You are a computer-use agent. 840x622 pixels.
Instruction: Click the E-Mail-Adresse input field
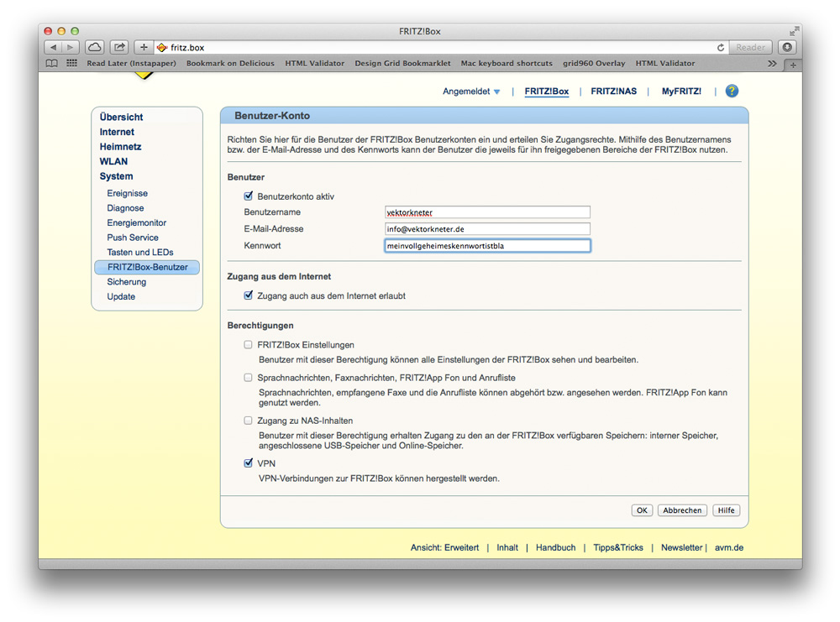click(x=487, y=229)
